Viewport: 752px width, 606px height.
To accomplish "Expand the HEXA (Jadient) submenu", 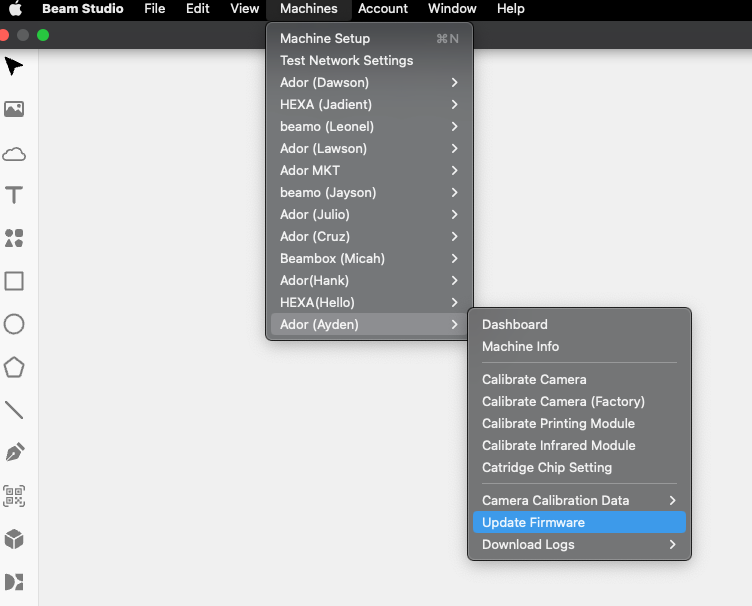I will pos(369,105).
